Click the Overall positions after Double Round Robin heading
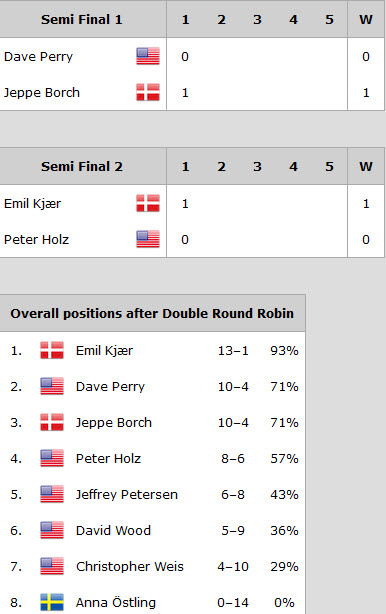The image size is (386, 614). (152, 314)
